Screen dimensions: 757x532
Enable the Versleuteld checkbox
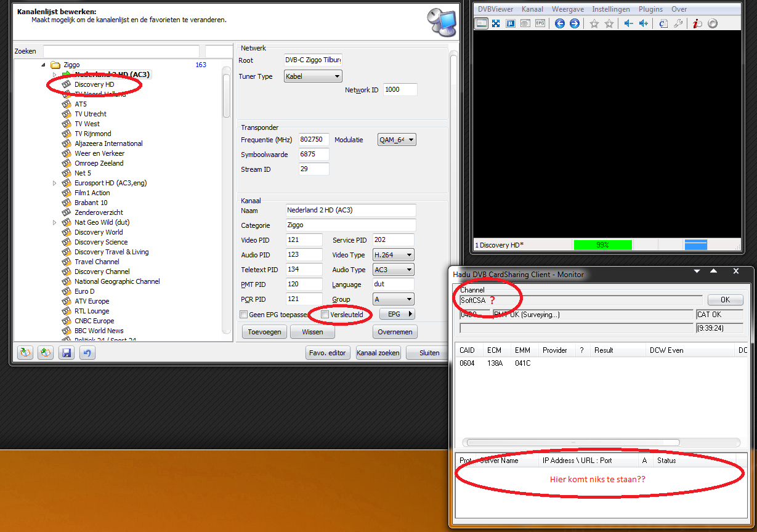point(325,315)
